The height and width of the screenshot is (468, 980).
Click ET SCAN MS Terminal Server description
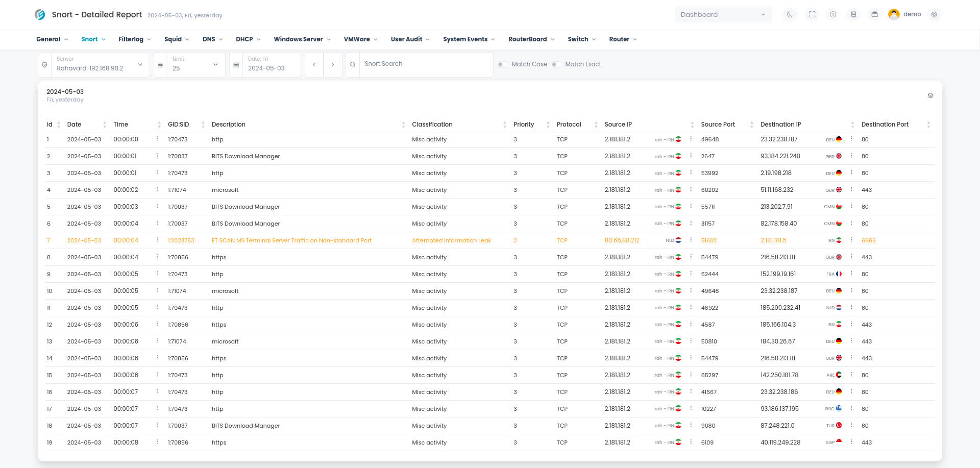pos(291,240)
